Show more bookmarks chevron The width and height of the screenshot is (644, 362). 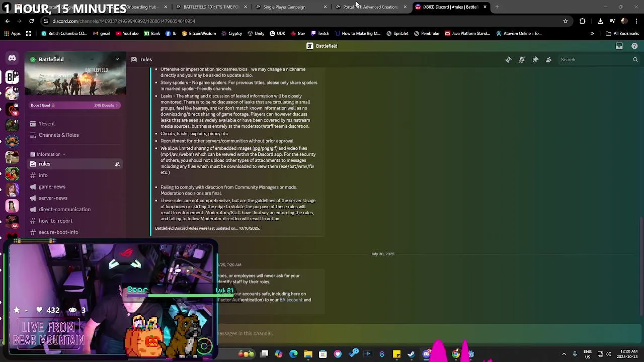592,34
